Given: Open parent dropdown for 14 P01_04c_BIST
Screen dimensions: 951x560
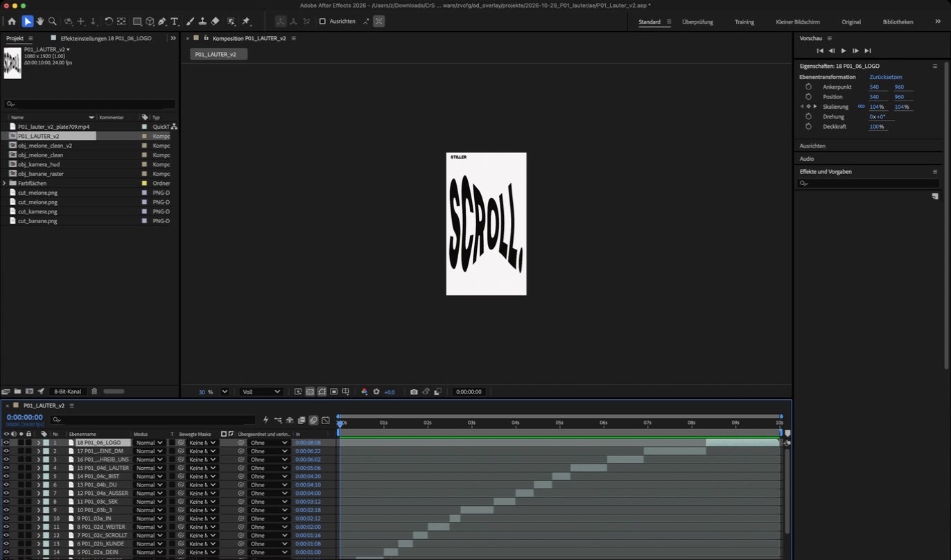Looking at the screenshot, I should (268, 477).
